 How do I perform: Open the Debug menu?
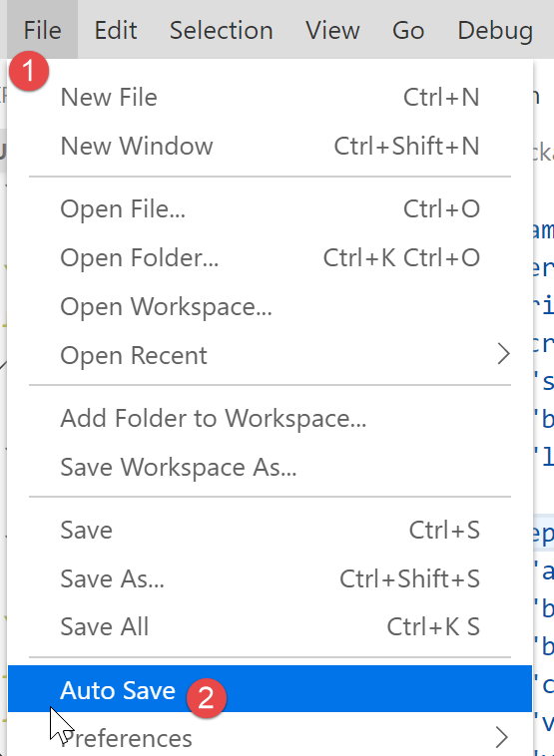tap(495, 30)
